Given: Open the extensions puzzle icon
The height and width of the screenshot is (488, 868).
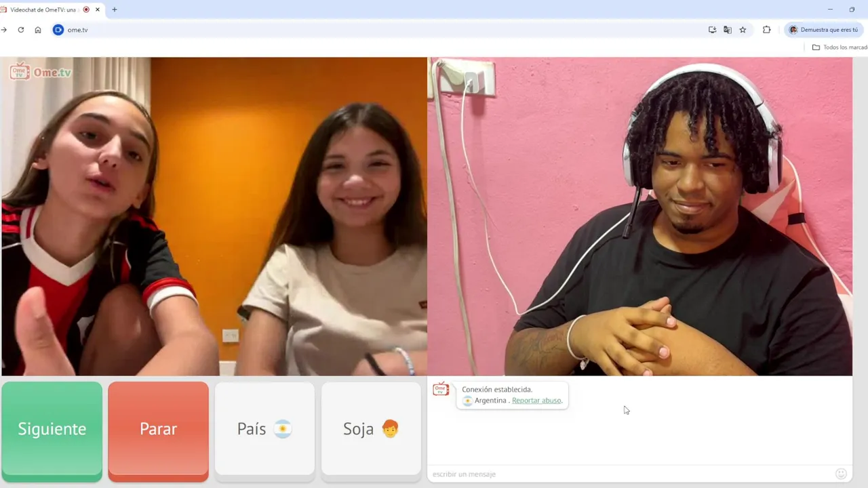Looking at the screenshot, I should [767, 30].
